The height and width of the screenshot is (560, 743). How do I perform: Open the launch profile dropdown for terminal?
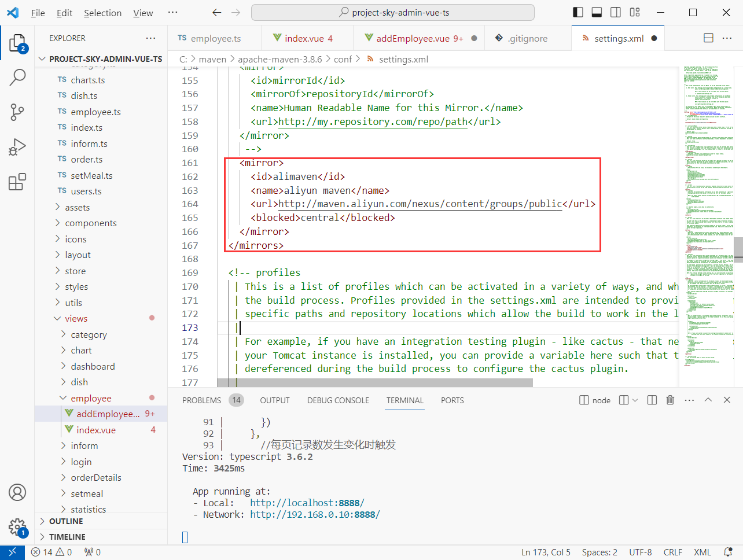click(635, 400)
